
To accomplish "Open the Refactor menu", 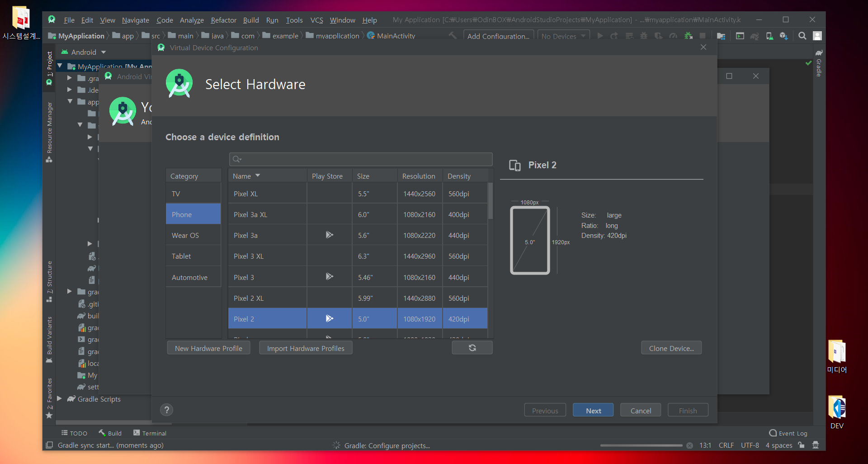I will click(223, 20).
